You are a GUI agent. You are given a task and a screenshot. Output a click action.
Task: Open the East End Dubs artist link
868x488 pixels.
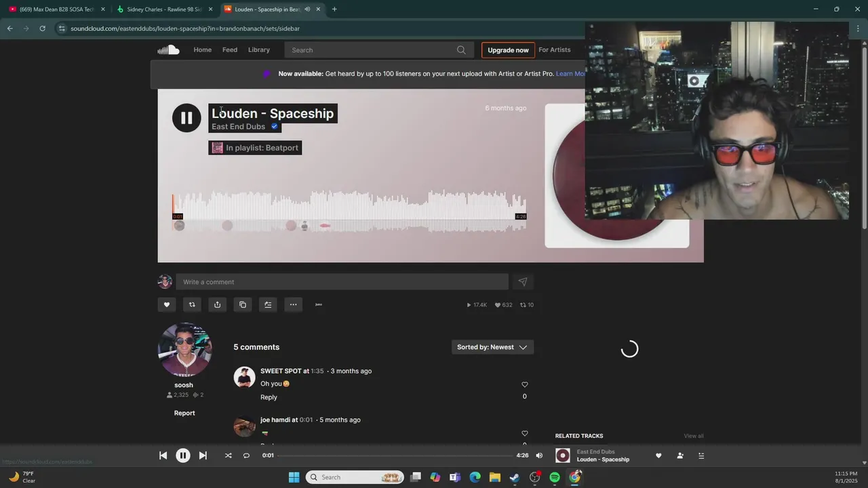[238, 127]
